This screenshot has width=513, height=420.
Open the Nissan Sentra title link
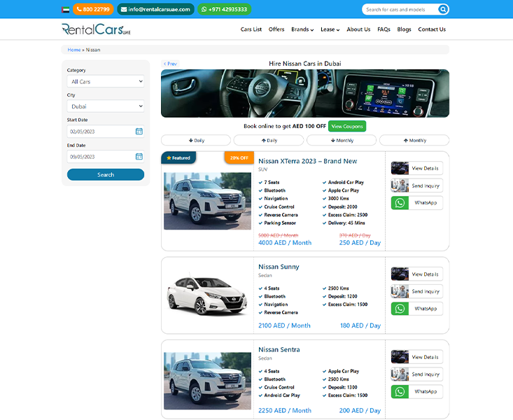coord(279,349)
